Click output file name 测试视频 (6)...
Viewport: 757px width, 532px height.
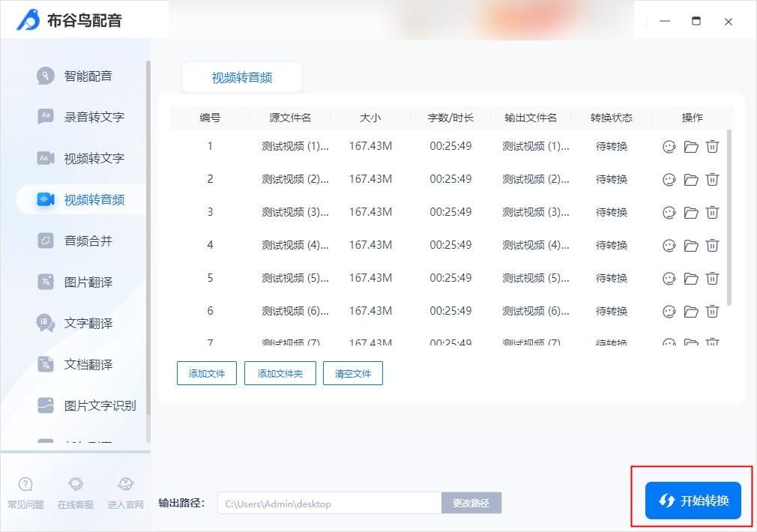[x=535, y=311]
